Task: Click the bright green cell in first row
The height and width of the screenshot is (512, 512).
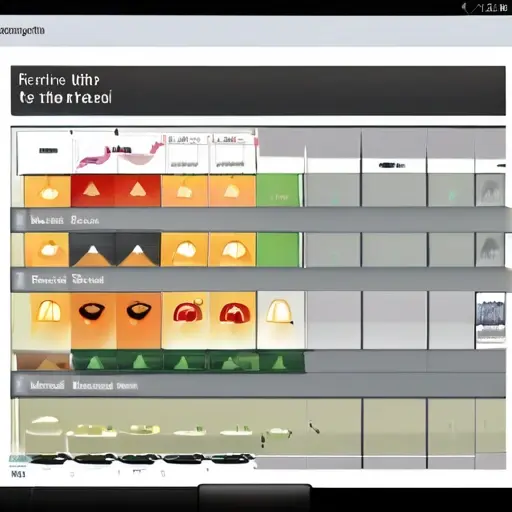Action: [x=279, y=191]
